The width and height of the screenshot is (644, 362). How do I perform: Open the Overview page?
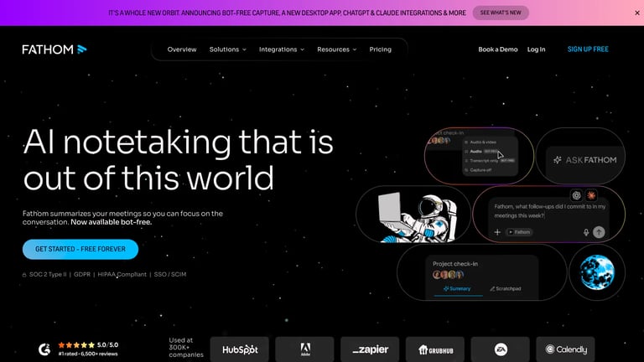(x=182, y=49)
